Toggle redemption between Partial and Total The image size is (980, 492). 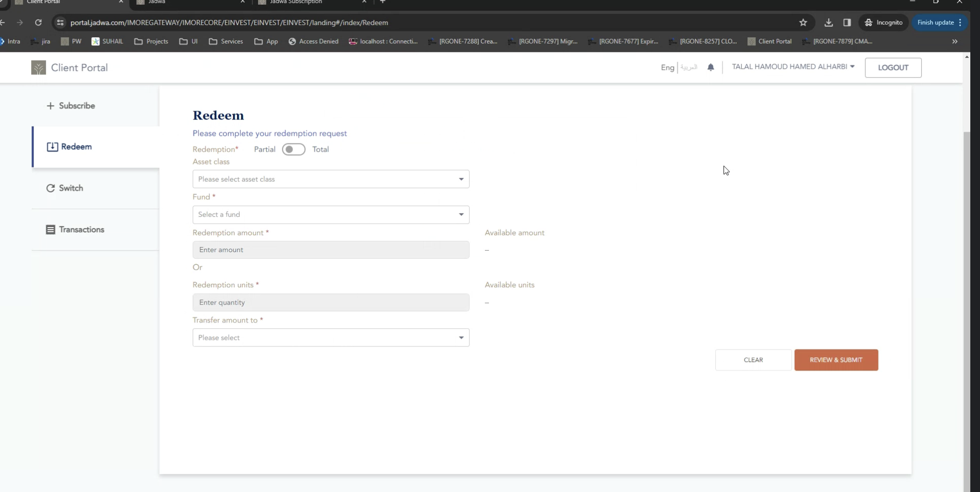pyautogui.click(x=294, y=150)
